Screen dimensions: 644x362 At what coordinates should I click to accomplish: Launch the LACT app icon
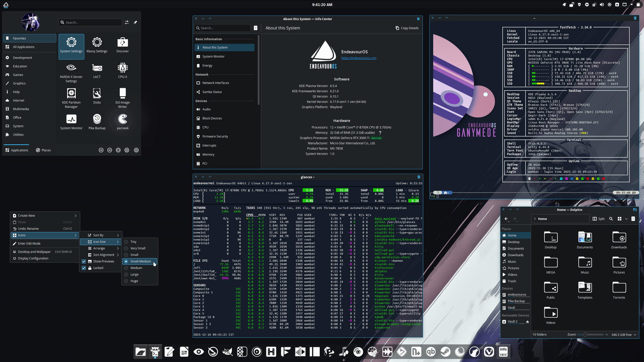(x=97, y=68)
